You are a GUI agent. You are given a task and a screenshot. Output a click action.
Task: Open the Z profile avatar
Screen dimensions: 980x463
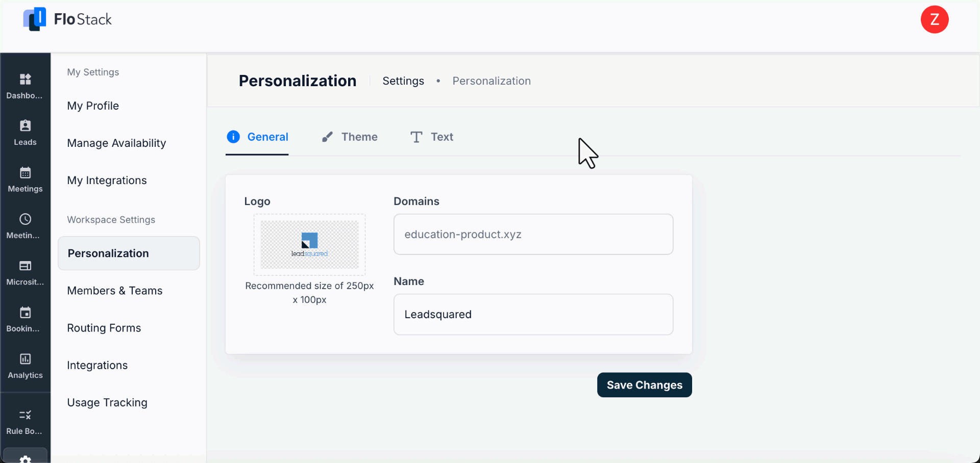pos(934,19)
